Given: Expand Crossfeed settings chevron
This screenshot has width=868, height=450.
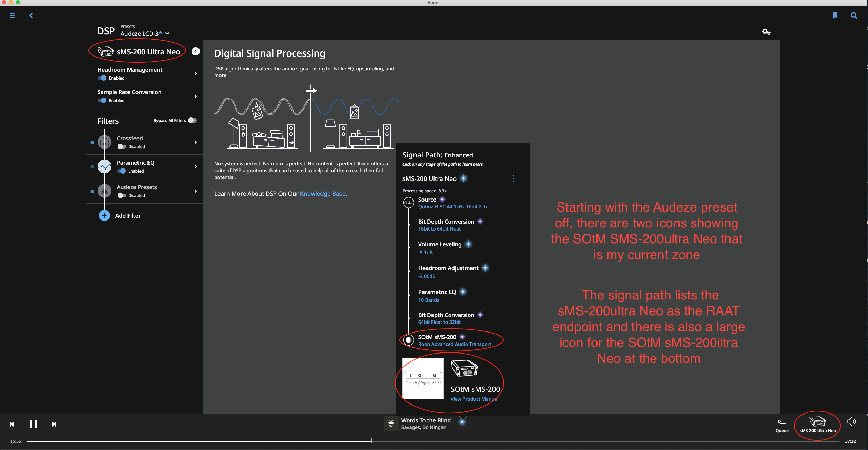Looking at the screenshot, I should 196,142.
